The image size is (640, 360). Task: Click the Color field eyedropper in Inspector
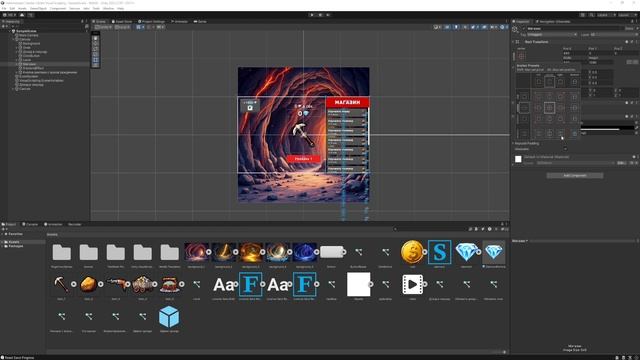[636, 128]
